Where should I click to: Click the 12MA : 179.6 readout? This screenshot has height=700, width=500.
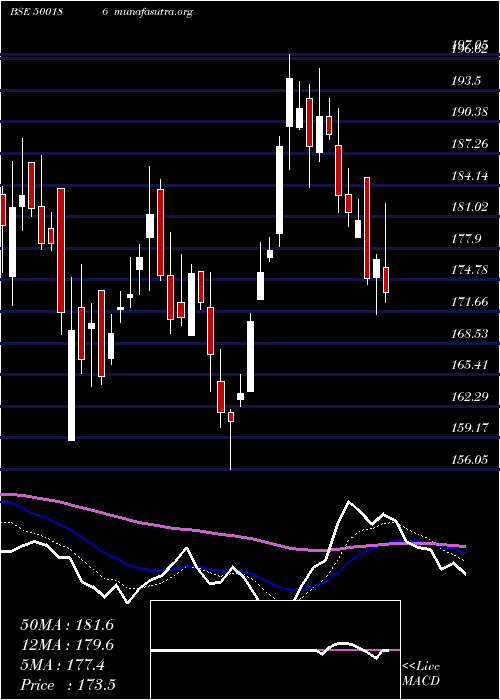click(x=67, y=645)
